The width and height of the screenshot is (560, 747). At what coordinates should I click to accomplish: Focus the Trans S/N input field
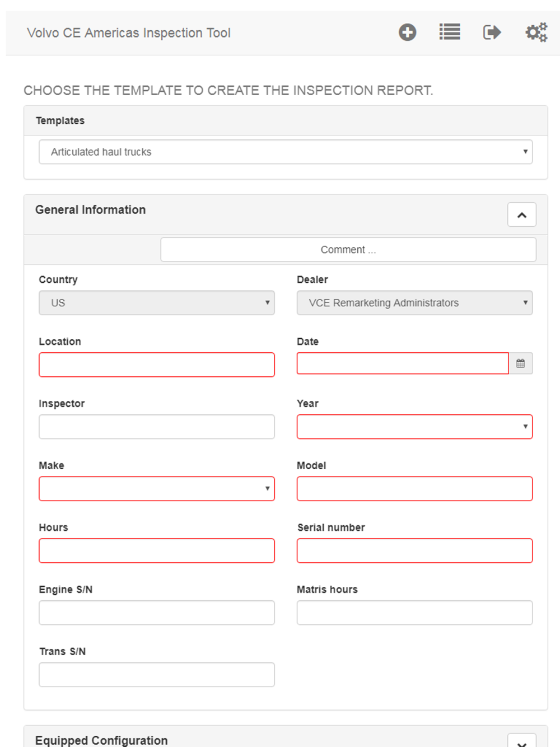click(x=157, y=675)
